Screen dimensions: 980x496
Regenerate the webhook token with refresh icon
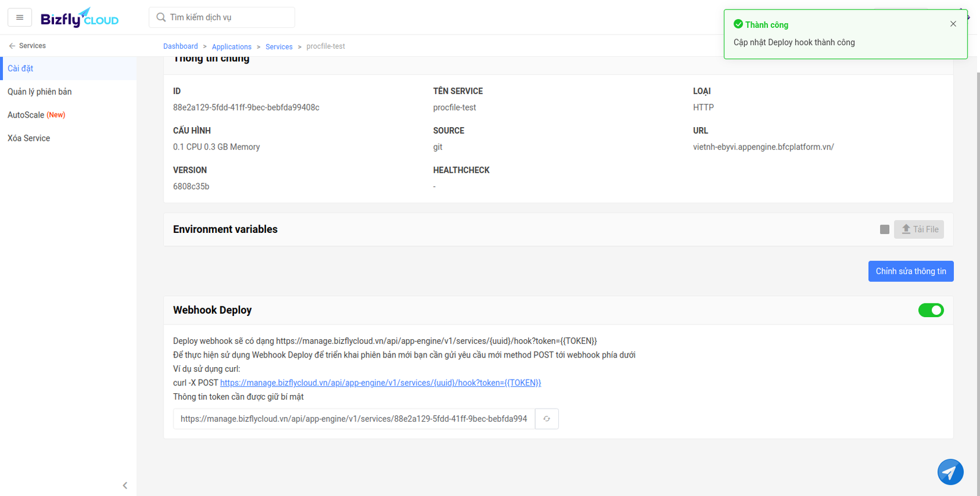click(x=546, y=419)
